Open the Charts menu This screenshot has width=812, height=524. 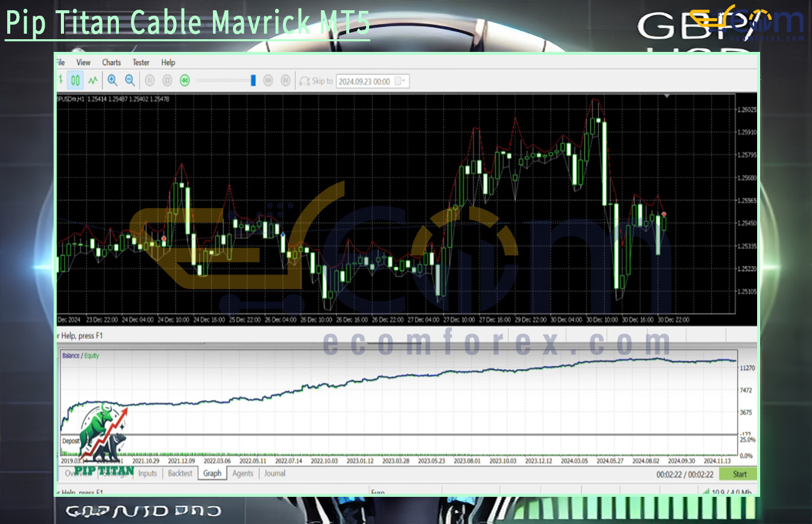click(112, 62)
